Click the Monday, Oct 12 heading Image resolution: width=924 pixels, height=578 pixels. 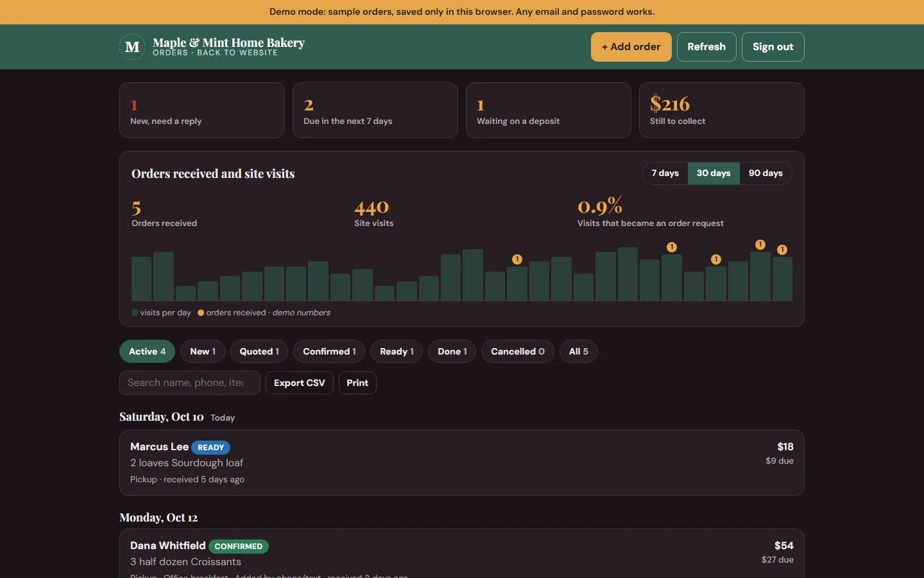(158, 518)
